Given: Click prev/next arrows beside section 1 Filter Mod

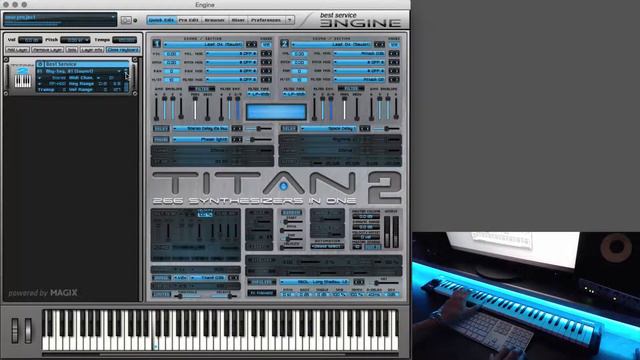Looking at the screenshot, I should 266,79.
